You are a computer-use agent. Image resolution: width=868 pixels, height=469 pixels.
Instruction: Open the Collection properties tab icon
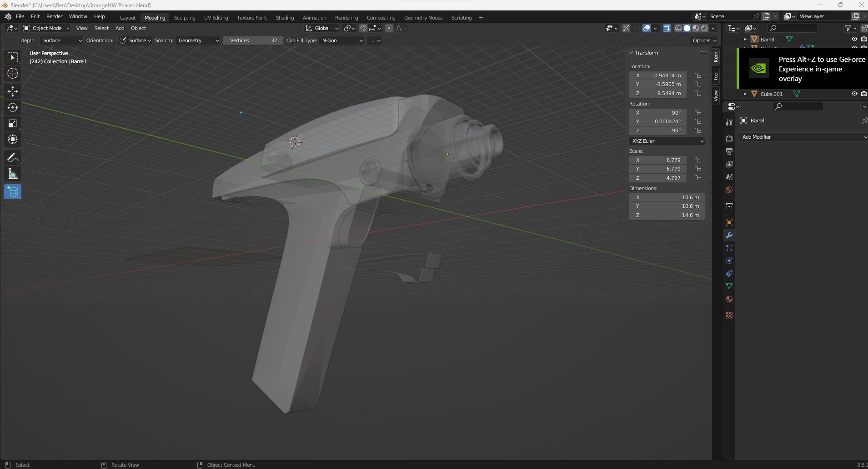pyautogui.click(x=729, y=206)
